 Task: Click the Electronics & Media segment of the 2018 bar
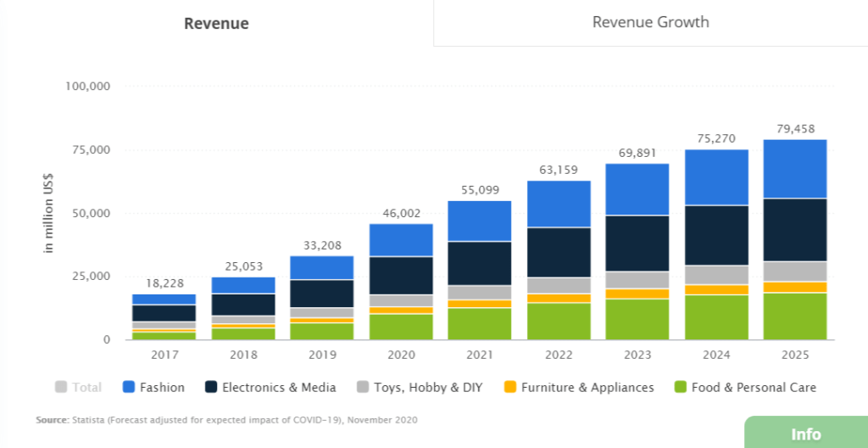click(243, 305)
